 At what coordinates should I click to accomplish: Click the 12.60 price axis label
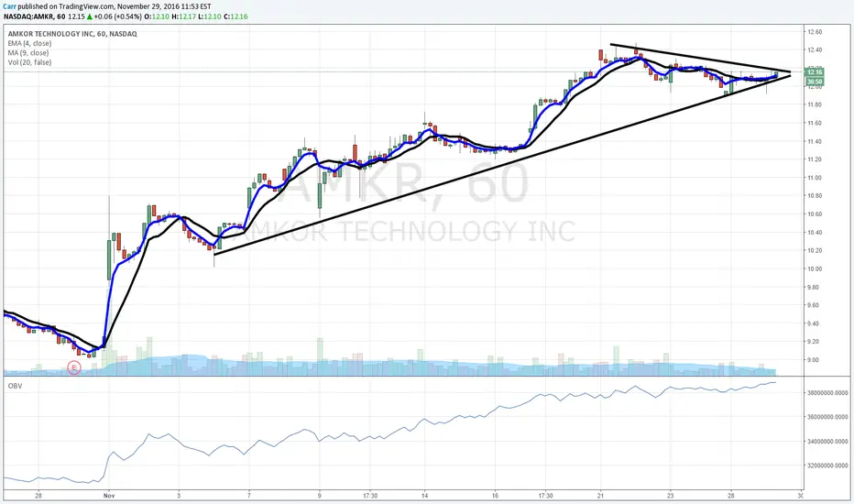pyautogui.click(x=815, y=32)
